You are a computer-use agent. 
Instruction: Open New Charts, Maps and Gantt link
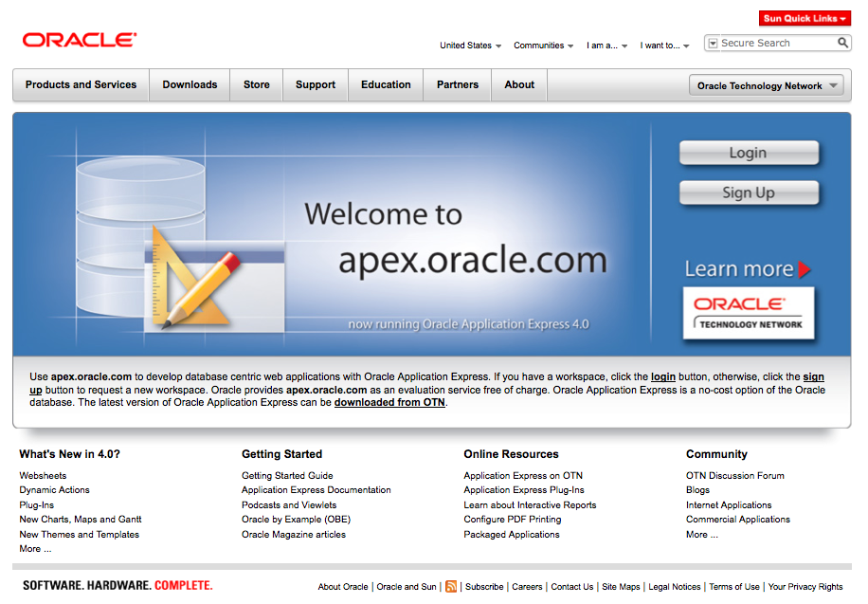(x=81, y=520)
